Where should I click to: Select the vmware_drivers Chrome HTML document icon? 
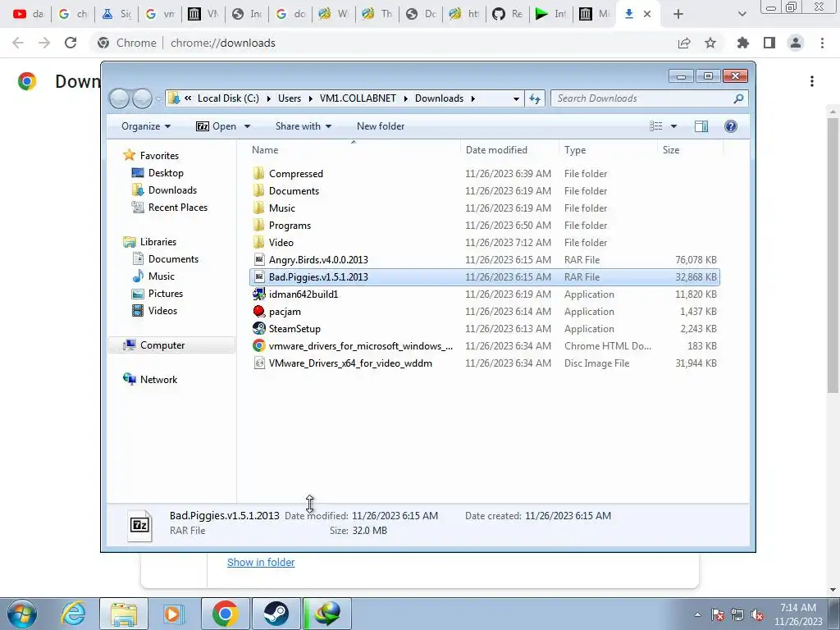[259, 345]
